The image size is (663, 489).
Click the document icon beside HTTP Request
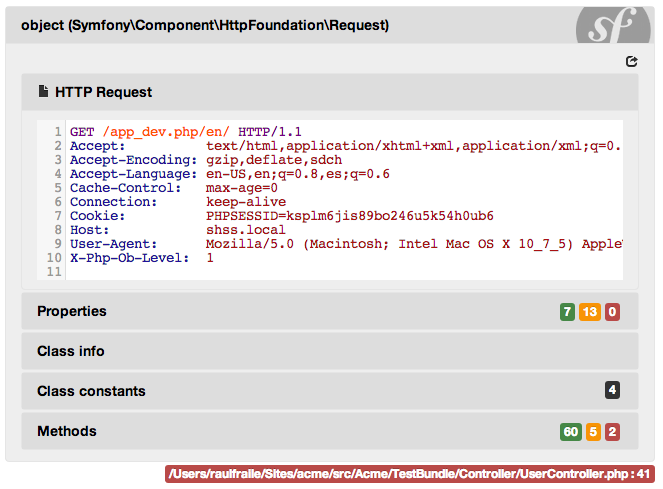pos(43,92)
